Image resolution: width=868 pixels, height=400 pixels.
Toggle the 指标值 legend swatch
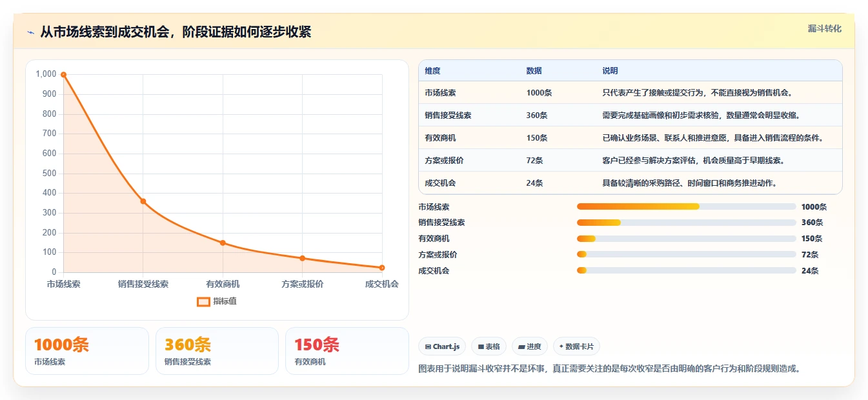pos(203,301)
